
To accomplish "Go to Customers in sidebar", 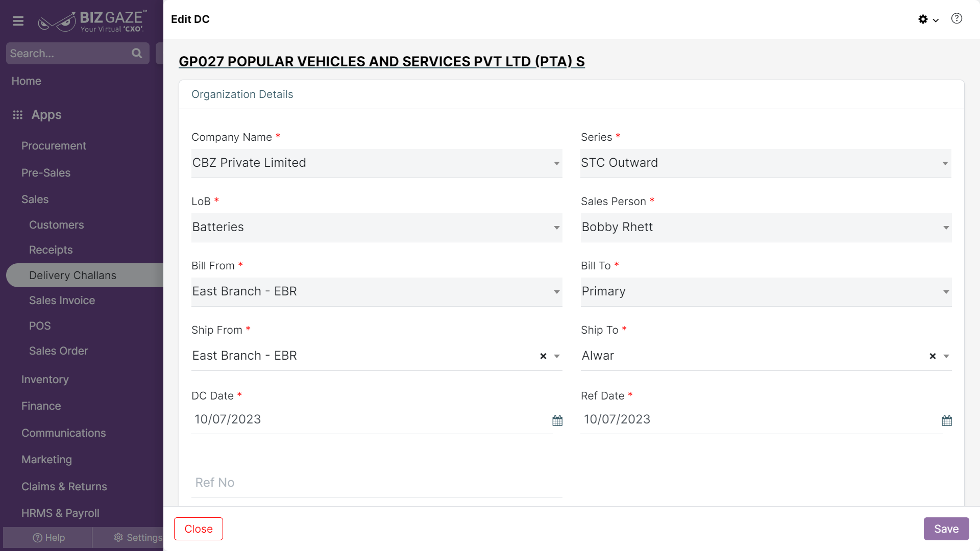I will [x=56, y=225].
